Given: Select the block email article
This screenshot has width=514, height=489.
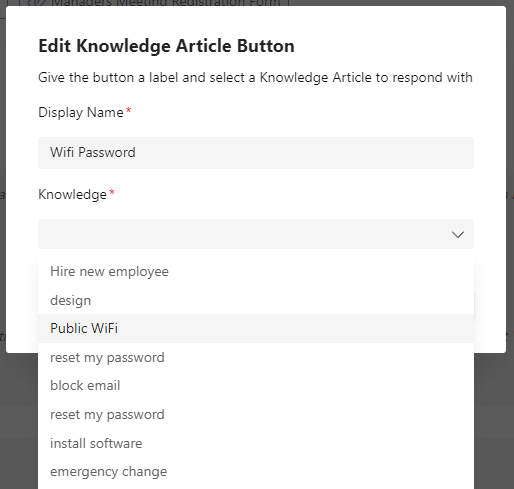Looking at the screenshot, I should click(256, 386).
